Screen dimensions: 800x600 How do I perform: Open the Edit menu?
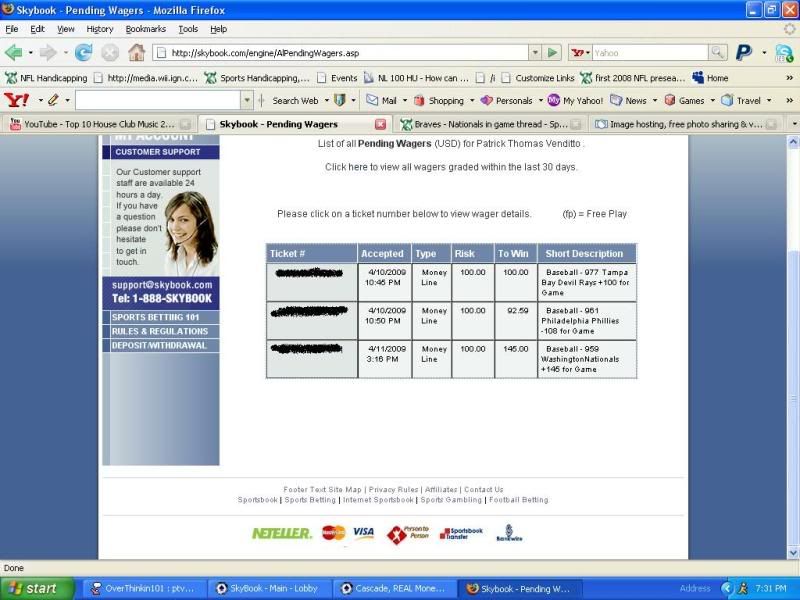37,29
